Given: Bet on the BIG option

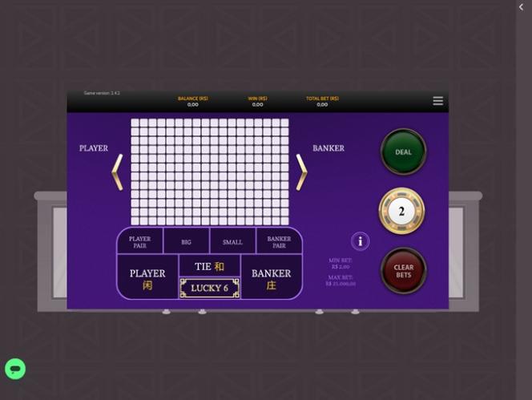Looking at the screenshot, I should click(186, 241).
